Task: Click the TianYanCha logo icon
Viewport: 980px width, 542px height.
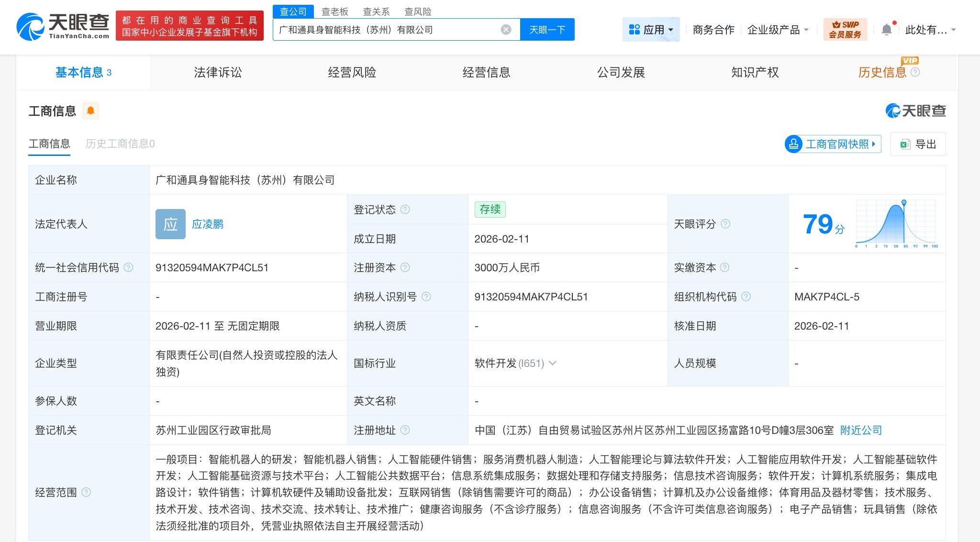Action: point(30,26)
